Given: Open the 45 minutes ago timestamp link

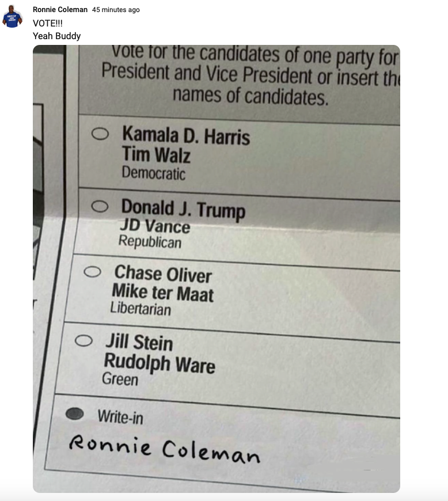Looking at the screenshot, I should (116, 10).
